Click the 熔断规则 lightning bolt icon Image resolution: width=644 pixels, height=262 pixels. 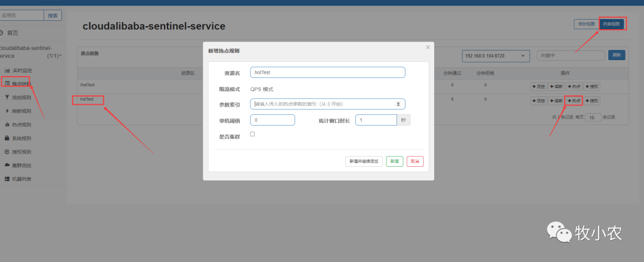click(7, 111)
